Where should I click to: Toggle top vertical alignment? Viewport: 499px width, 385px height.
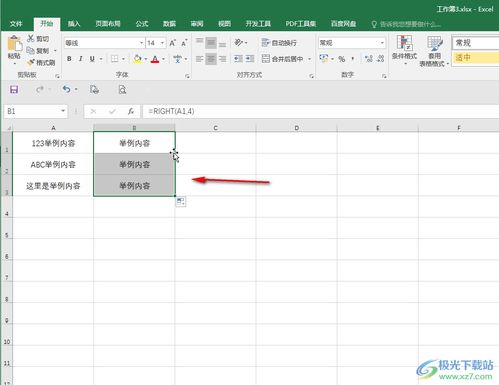(199, 42)
